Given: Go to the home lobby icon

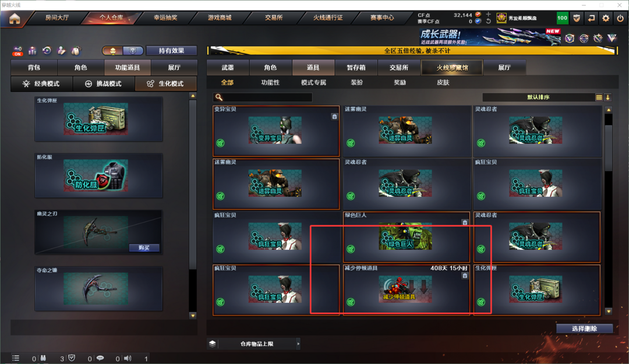Looking at the screenshot, I should pyautogui.click(x=15, y=19).
